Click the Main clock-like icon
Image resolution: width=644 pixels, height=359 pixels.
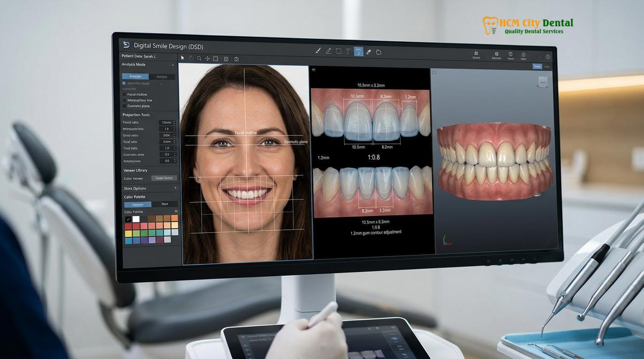pyautogui.click(x=523, y=56)
